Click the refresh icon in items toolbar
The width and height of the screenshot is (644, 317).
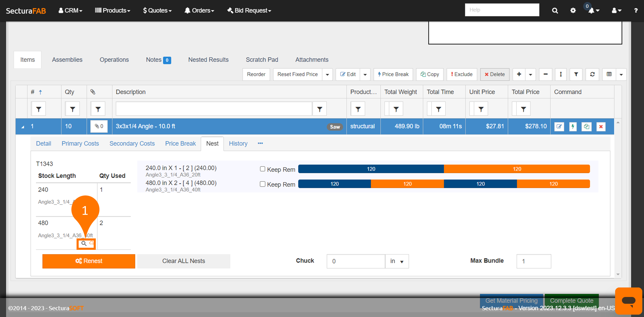[x=592, y=74]
